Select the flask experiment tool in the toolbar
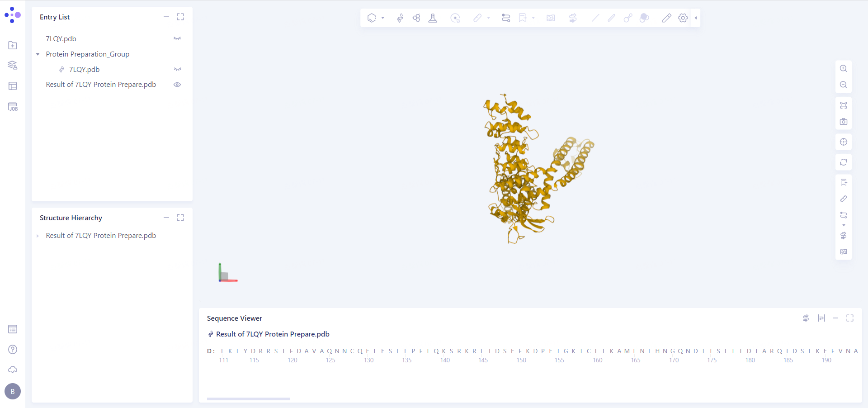Image resolution: width=868 pixels, height=408 pixels. [x=433, y=18]
